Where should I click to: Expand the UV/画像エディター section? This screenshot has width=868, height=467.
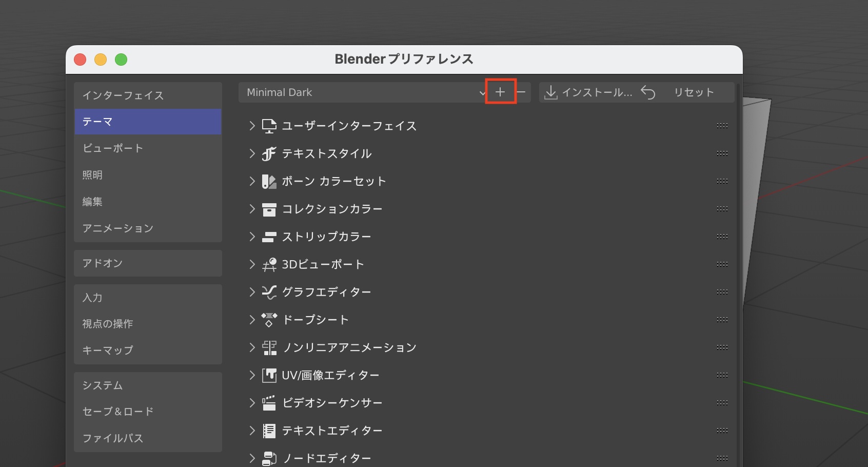[x=252, y=375]
